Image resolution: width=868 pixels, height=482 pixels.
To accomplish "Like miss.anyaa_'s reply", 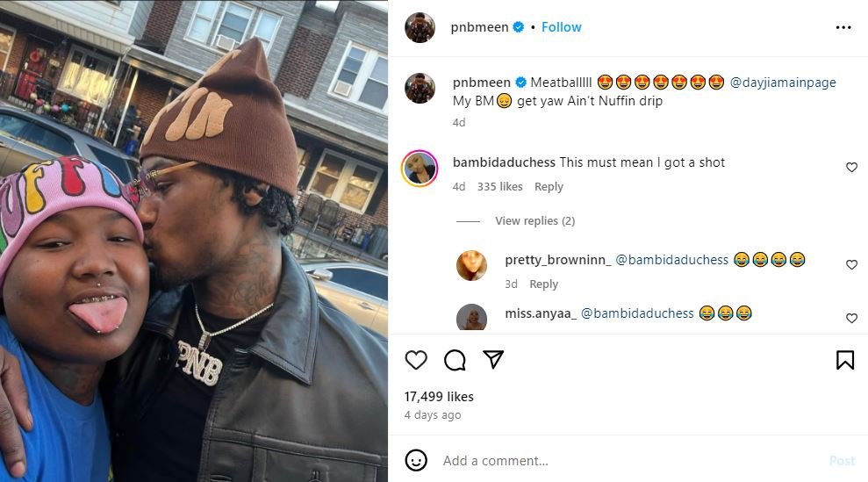I will click(x=851, y=319).
